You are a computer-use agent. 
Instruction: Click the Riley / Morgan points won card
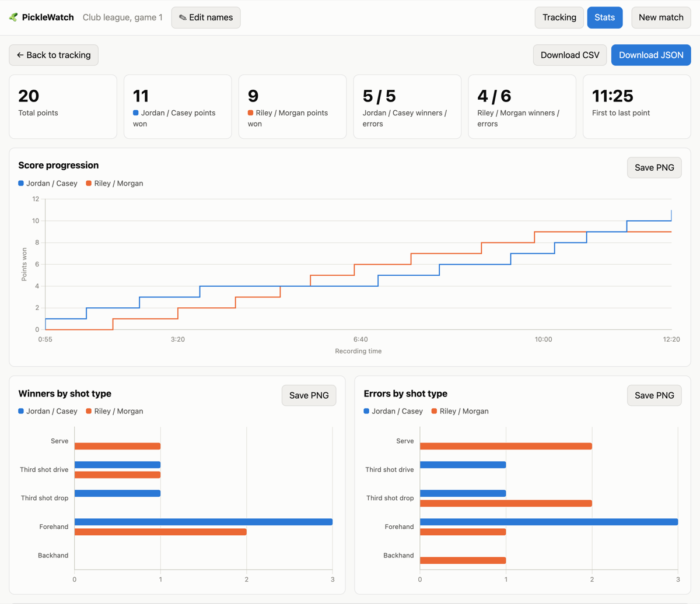click(292, 107)
